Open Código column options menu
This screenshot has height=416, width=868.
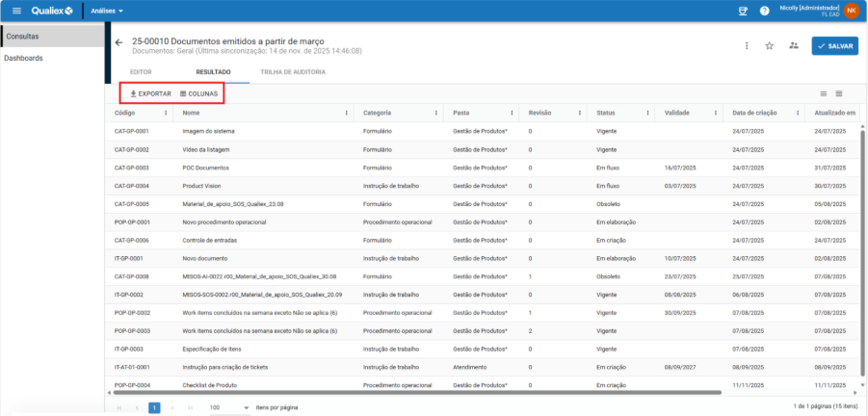tap(166, 113)
